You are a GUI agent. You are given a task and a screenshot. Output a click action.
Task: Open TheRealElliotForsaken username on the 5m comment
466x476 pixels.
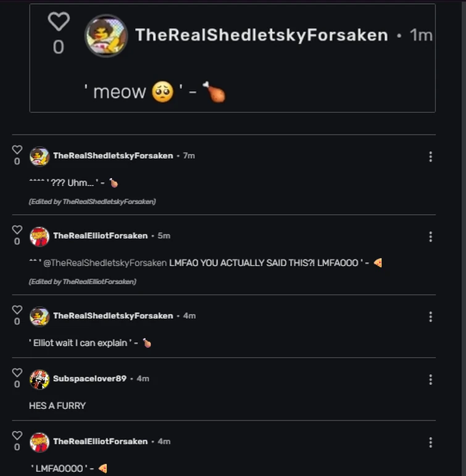coord(101,236)
